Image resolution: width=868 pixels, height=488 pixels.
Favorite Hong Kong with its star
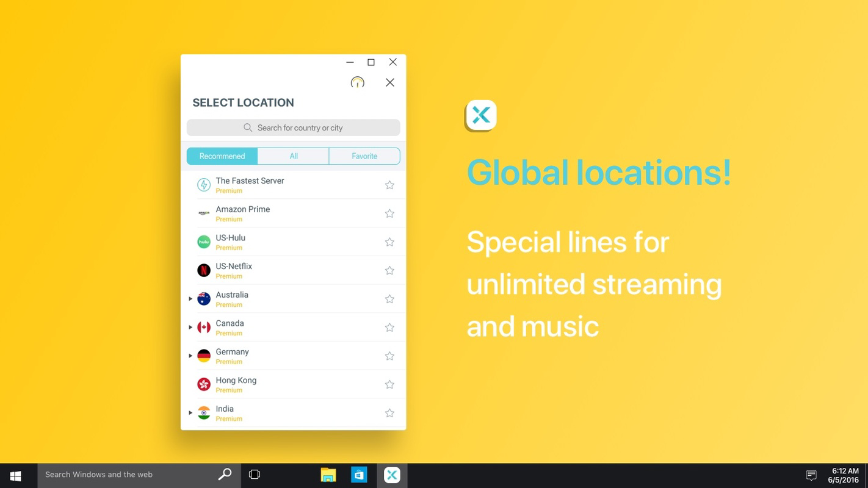[x=389, y=384]
